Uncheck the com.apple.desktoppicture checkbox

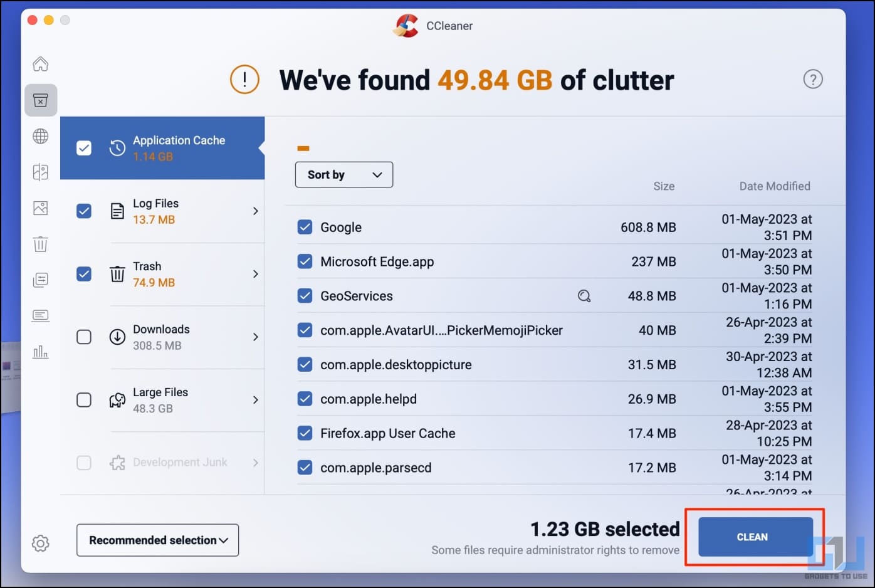pyautogui.click(x=305, y=364)
